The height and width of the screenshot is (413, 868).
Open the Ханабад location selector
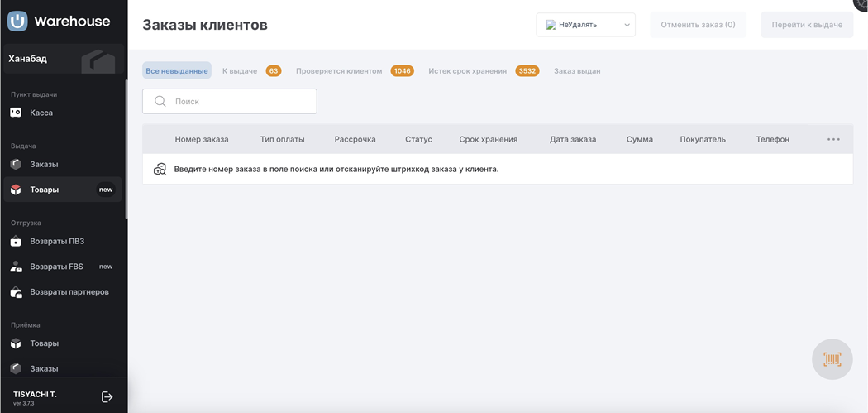pyautogui.click(x=64, y=59)
